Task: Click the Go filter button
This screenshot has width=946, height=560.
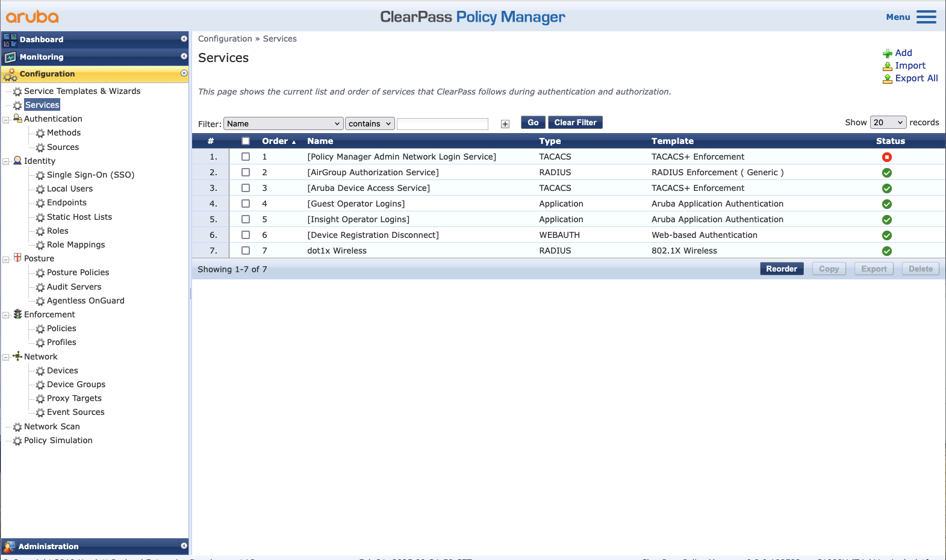Action: pyautogui.click(x=534, y=122)
